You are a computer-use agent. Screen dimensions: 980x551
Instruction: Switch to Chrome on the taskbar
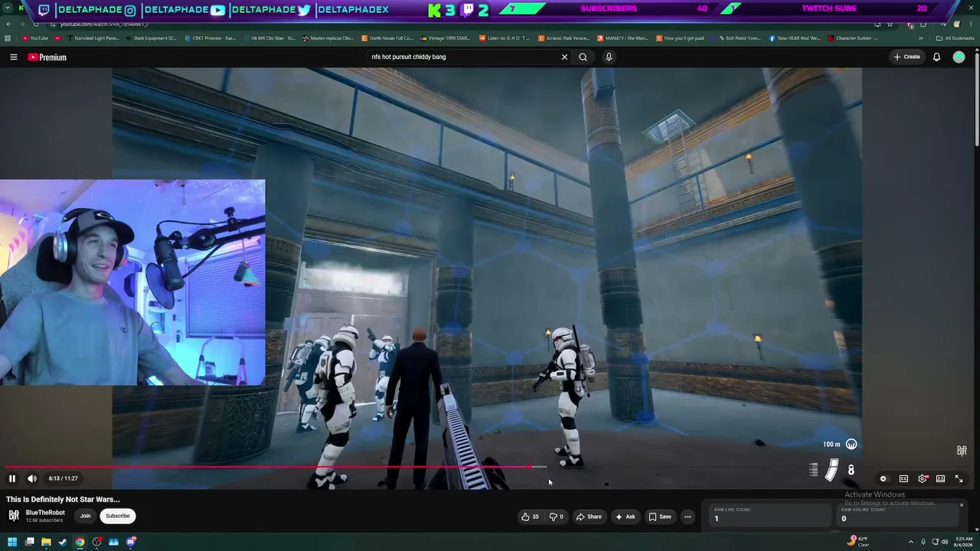pyautogui.click(x=80, y=542)
